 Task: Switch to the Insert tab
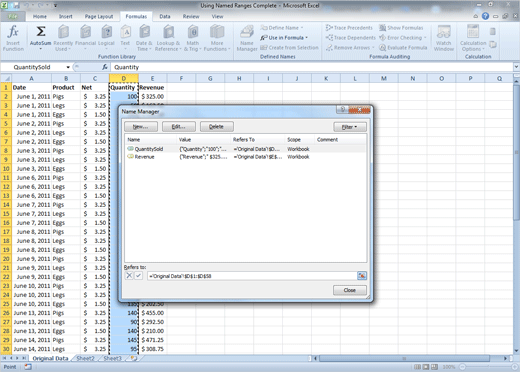click(x=66, y=16)
